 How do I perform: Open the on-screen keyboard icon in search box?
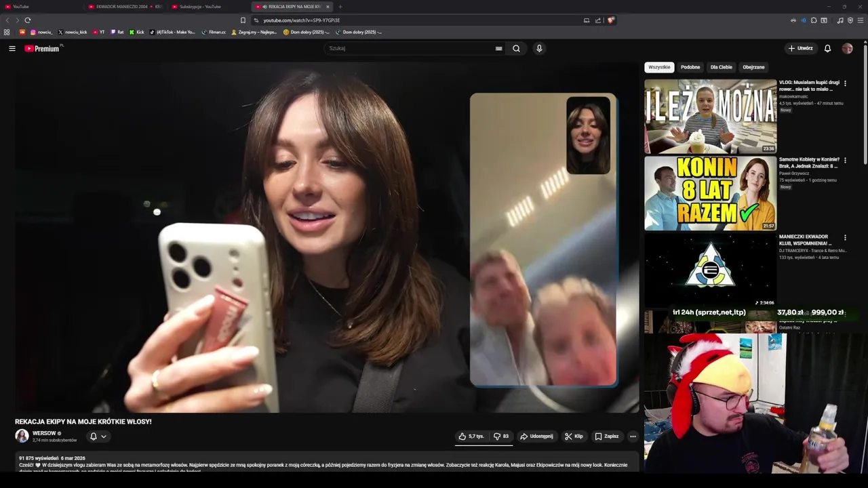(x=498, y=48)
